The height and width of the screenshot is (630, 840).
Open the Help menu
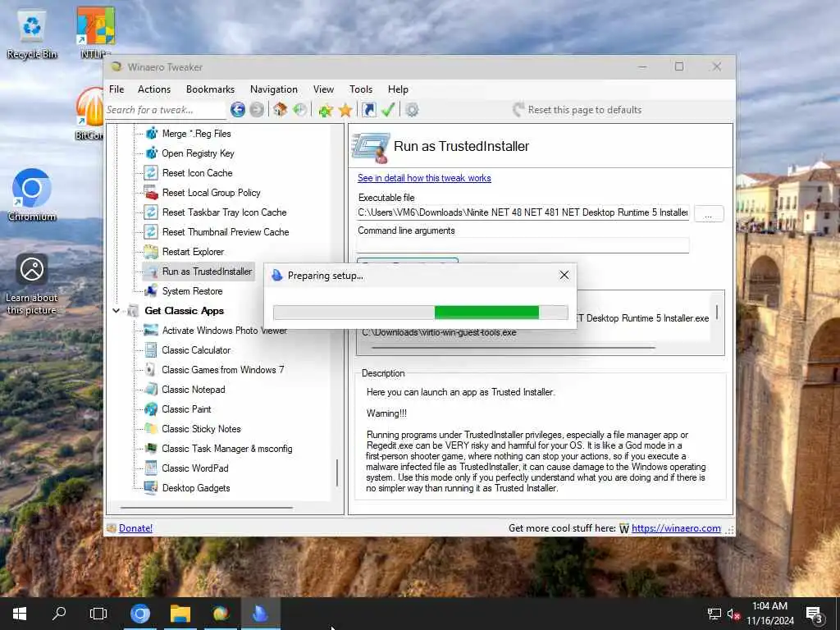tap(398, 89)
